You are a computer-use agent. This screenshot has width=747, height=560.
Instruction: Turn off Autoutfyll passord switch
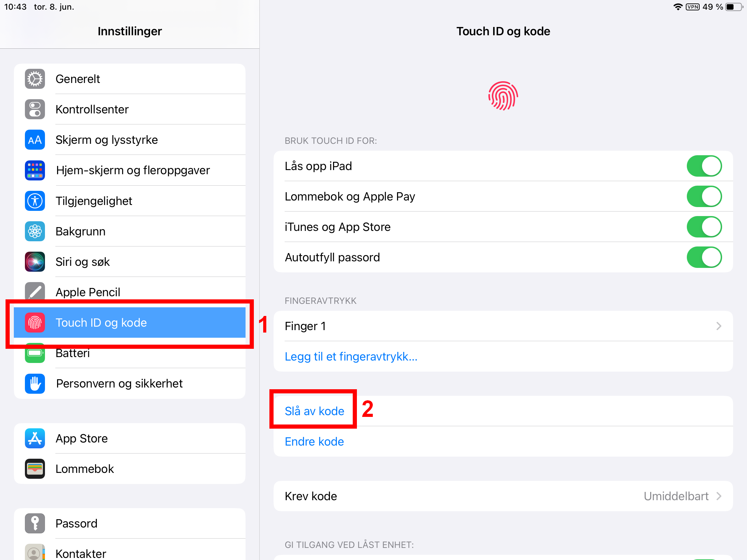pos(704,257)
